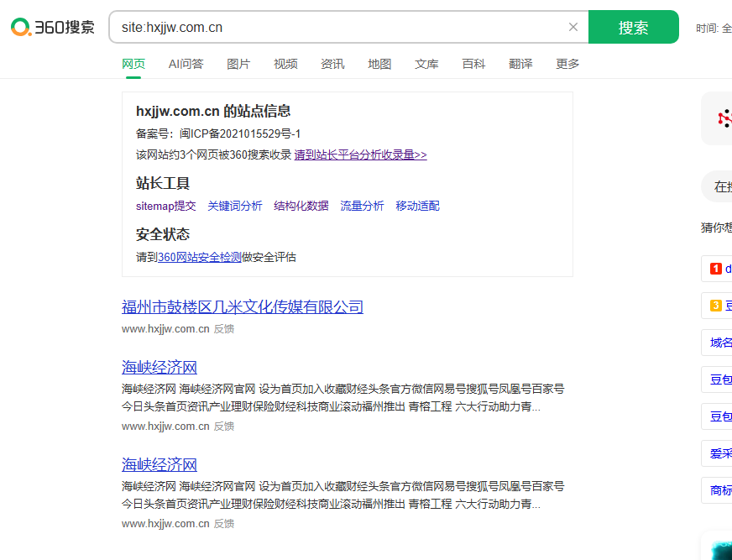The width and height of the screenshot is (732, 560).
Task: Open the sitemap提交 tool link
Action: [165, 206]
